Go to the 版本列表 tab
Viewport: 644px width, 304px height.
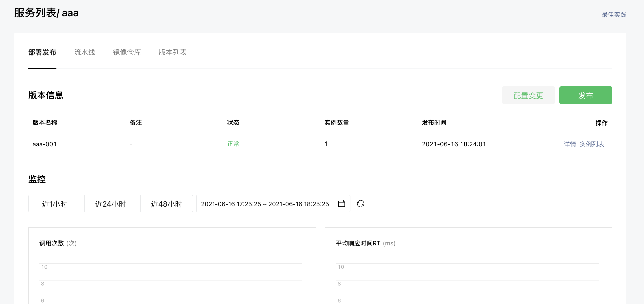click(x=173, y=52)
